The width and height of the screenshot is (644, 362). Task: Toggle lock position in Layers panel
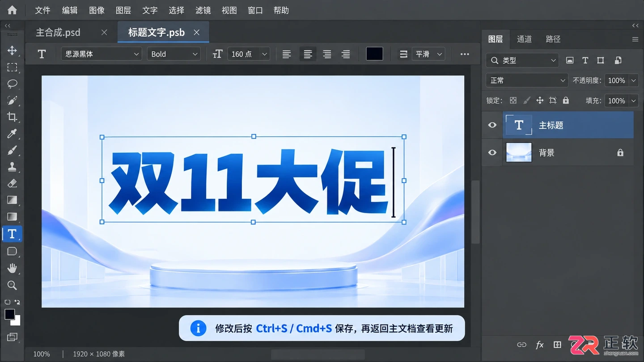coord(540,101)
